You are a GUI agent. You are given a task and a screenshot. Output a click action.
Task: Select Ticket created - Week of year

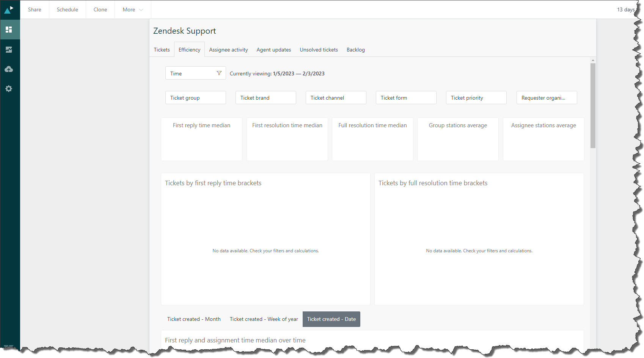pyautogui.click(x=264, y=319)
